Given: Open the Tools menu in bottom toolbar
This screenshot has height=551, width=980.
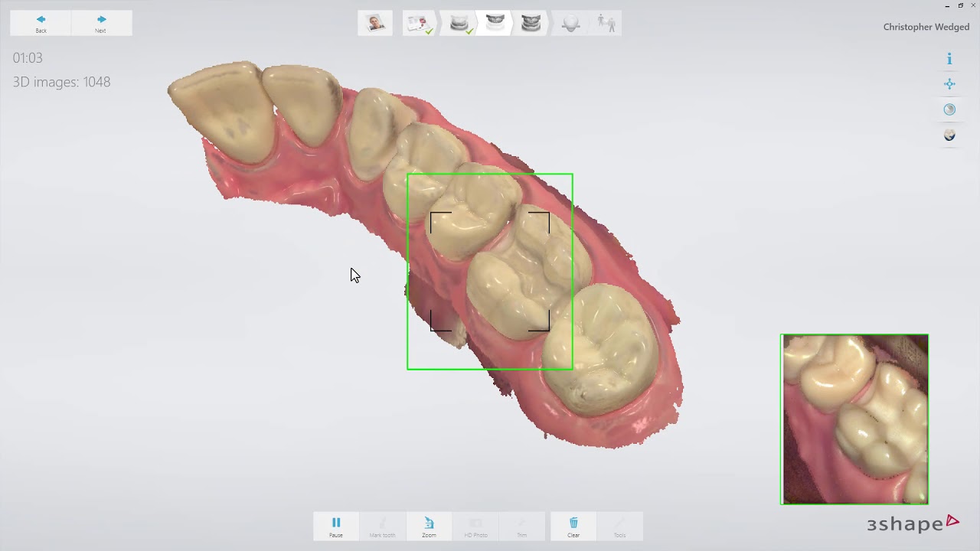Looking at the screenshot, I should click(x=619, y=527).
